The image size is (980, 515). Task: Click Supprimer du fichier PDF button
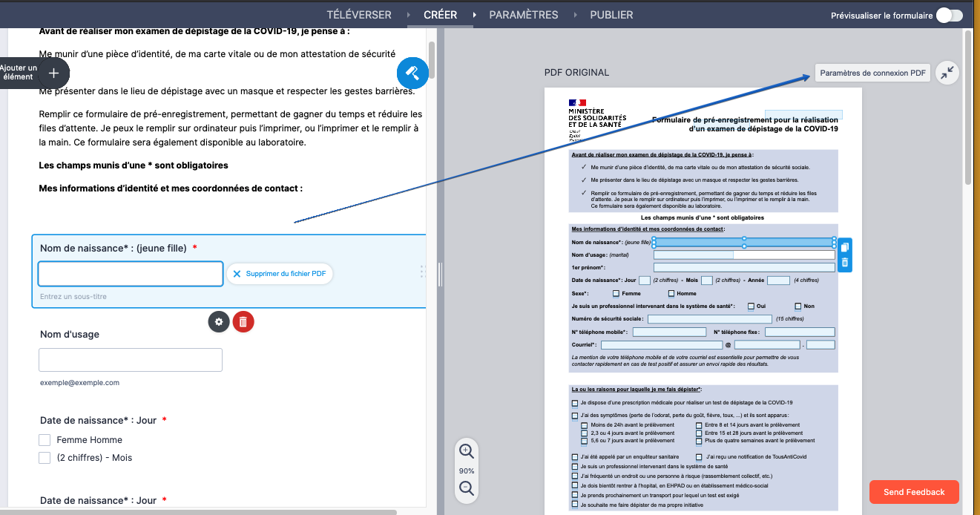[x=280, y=274]
